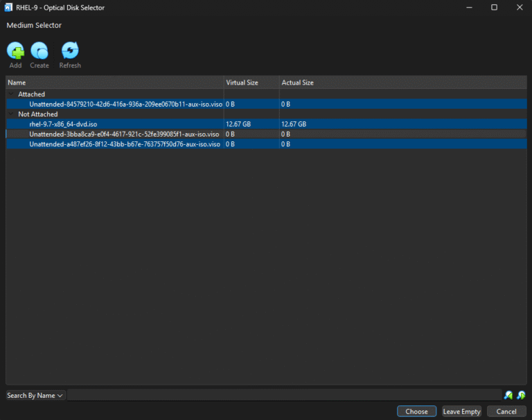Click the search next match icon

pyautogui.click(x=521, y=395)
